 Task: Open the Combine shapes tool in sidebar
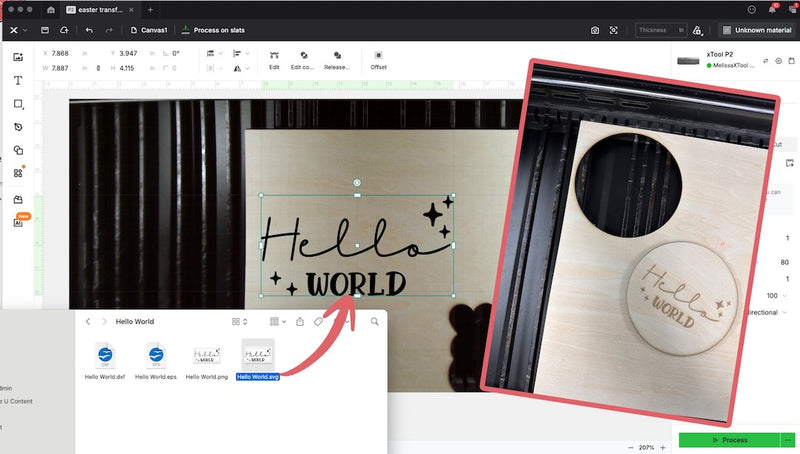point(18,150)
